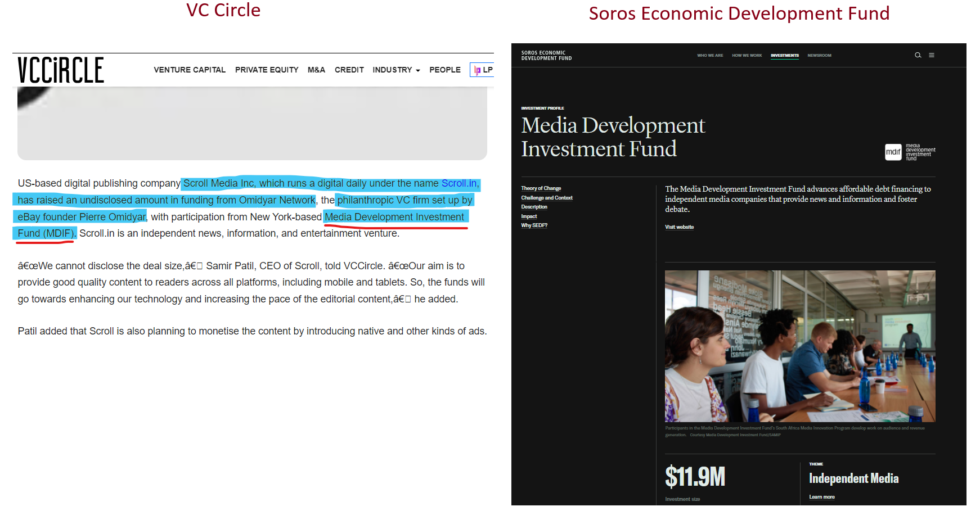Open the Credit nav item
This screenshot has height=520, width=980.
click(x=349, y=70)
